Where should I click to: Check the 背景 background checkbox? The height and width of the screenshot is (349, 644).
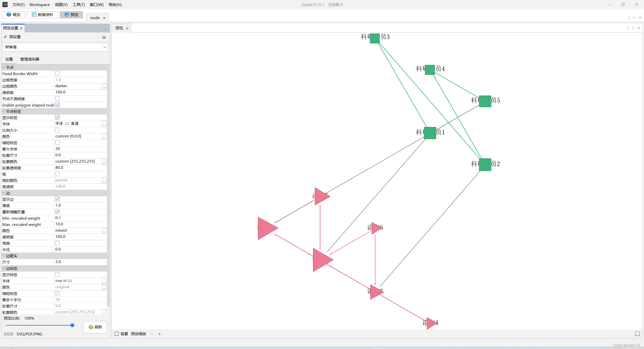click(117, 334)
